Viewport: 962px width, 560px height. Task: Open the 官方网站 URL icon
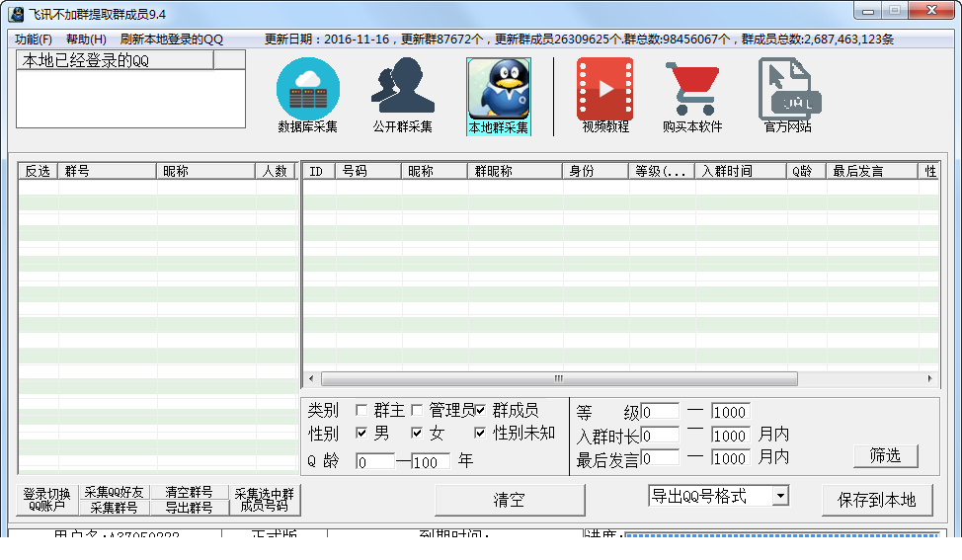[787, 89]
